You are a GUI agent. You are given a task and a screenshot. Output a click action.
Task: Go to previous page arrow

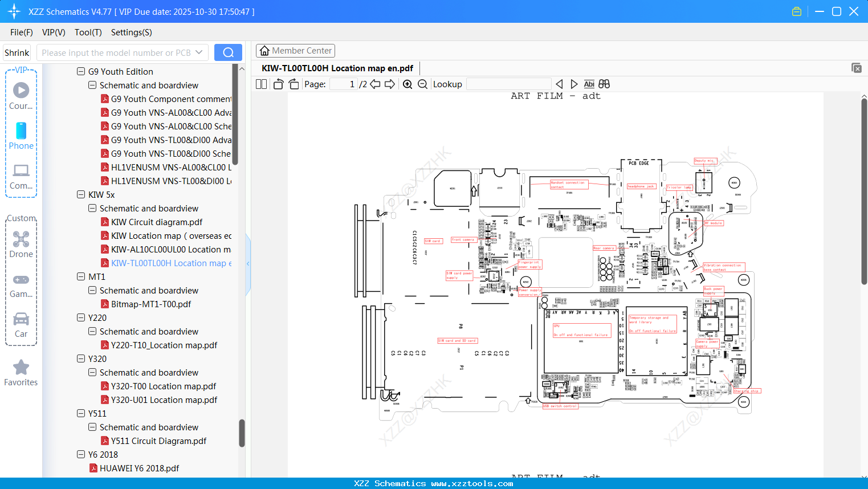click(x=375, y=84)
